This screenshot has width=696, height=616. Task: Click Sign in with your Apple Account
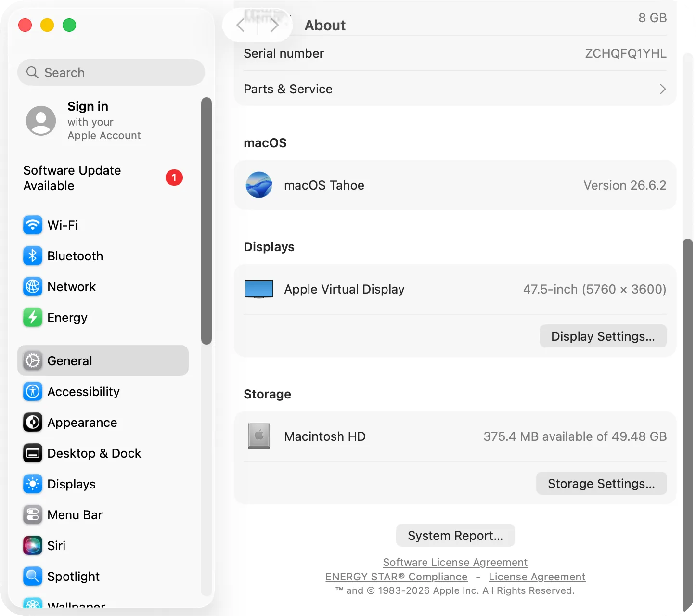(x=103, y=120)
